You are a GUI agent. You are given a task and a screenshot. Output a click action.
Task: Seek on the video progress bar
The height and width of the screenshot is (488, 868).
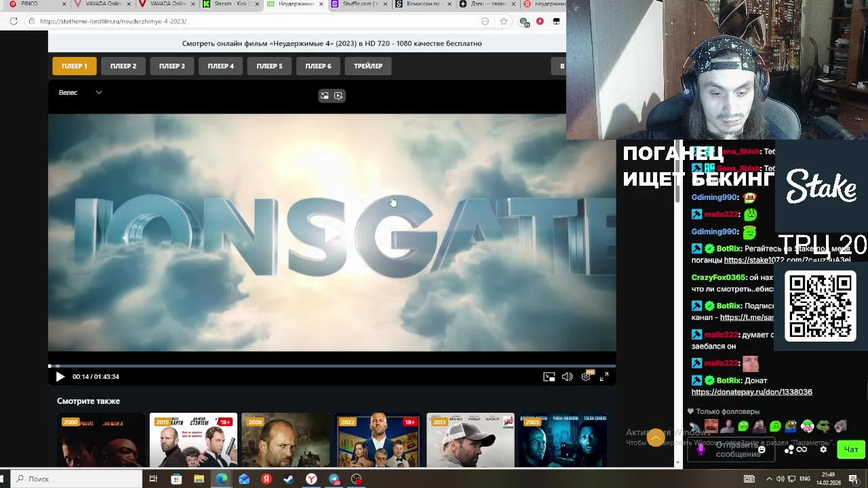[332, 366]
